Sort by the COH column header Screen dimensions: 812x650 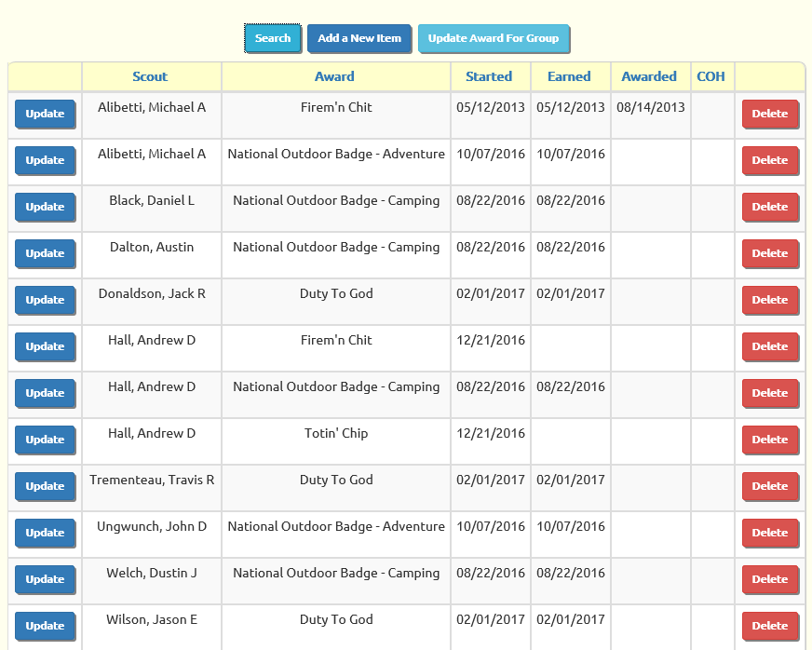point(710,76)
